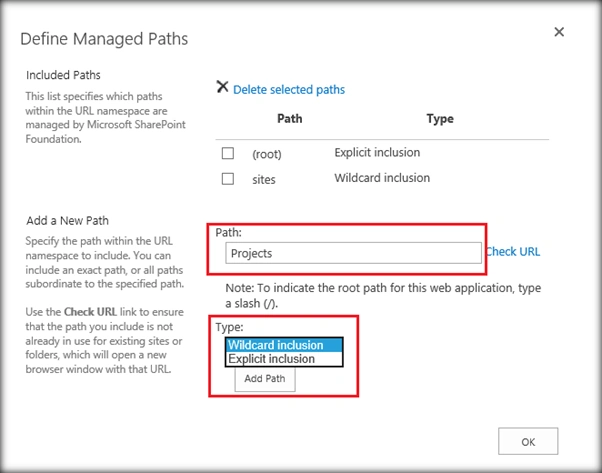Click the Path column header
Image resolution: width=602 pixels, height=473 pixels.
click(289, 118)
